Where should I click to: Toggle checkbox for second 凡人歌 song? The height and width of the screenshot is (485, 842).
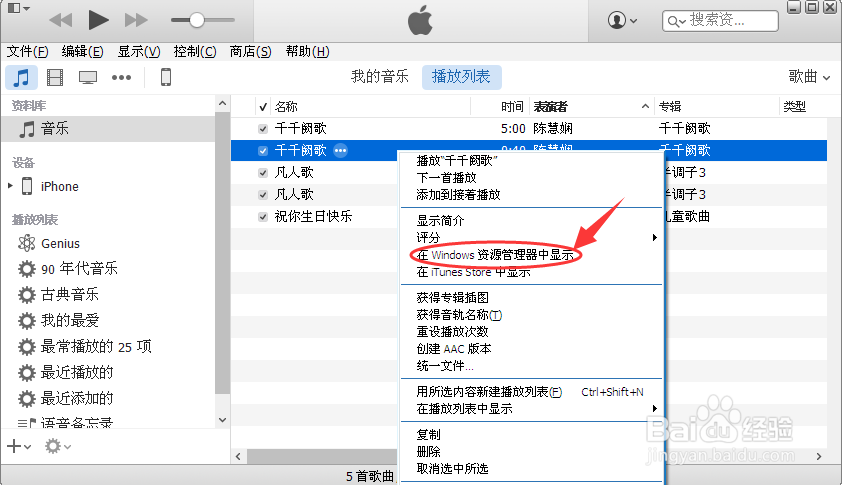pos(263,195)
